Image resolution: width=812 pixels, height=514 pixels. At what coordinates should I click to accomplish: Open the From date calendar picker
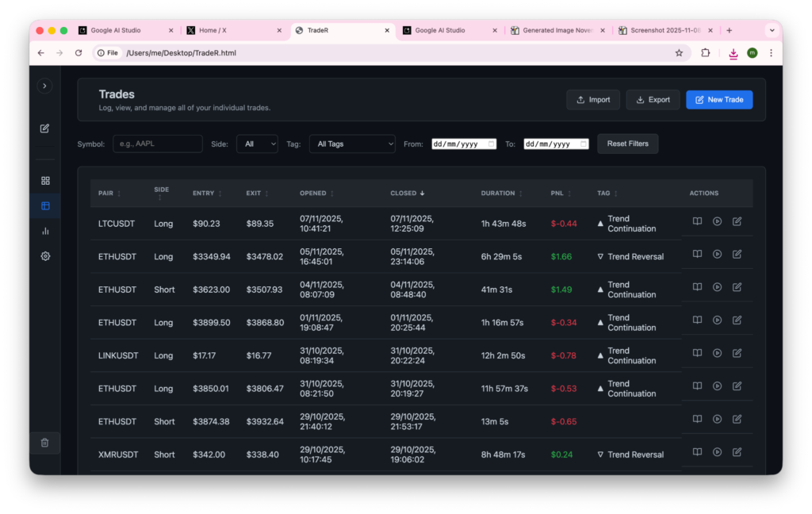[x=492, y=144]
